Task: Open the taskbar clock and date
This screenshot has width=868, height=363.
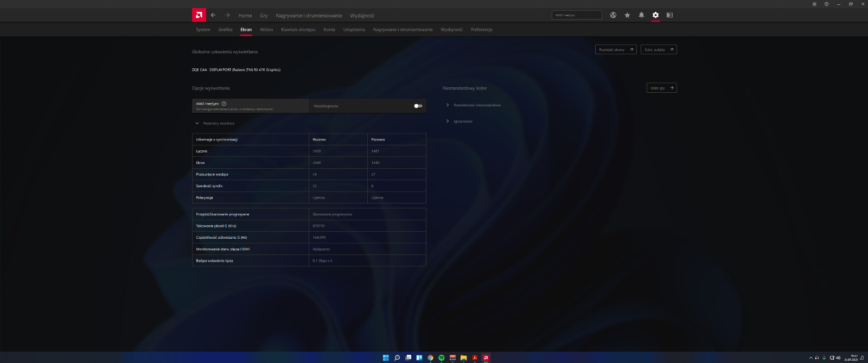Action: 851,358
